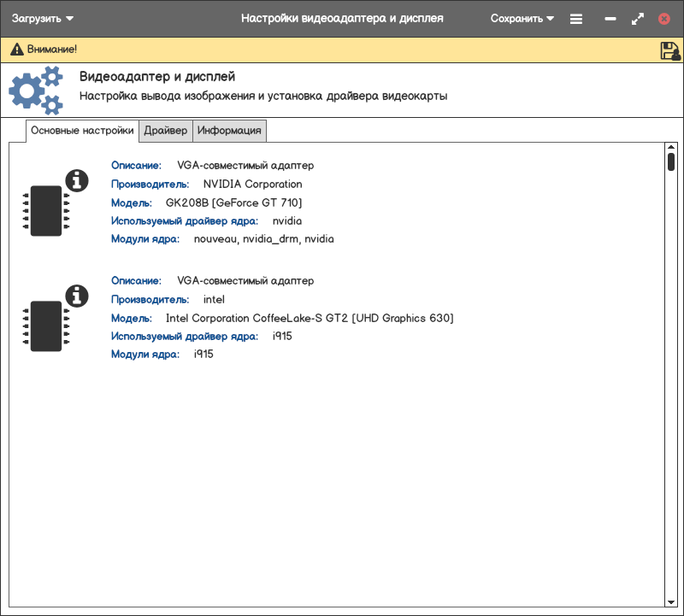Click the scrollbar down arrow
Screen dimensions: 684x616
coord(671,601)
